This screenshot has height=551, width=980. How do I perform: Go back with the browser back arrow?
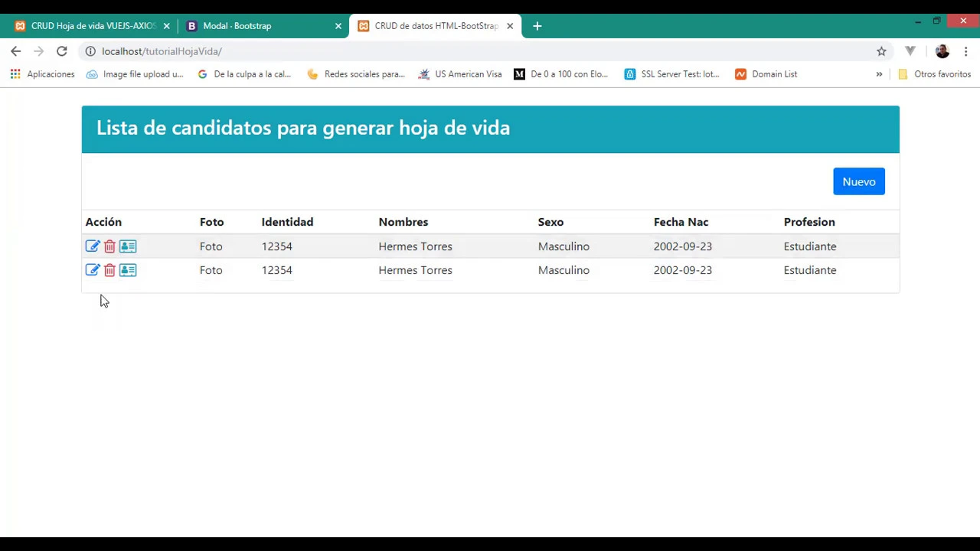tap(16, 51)
